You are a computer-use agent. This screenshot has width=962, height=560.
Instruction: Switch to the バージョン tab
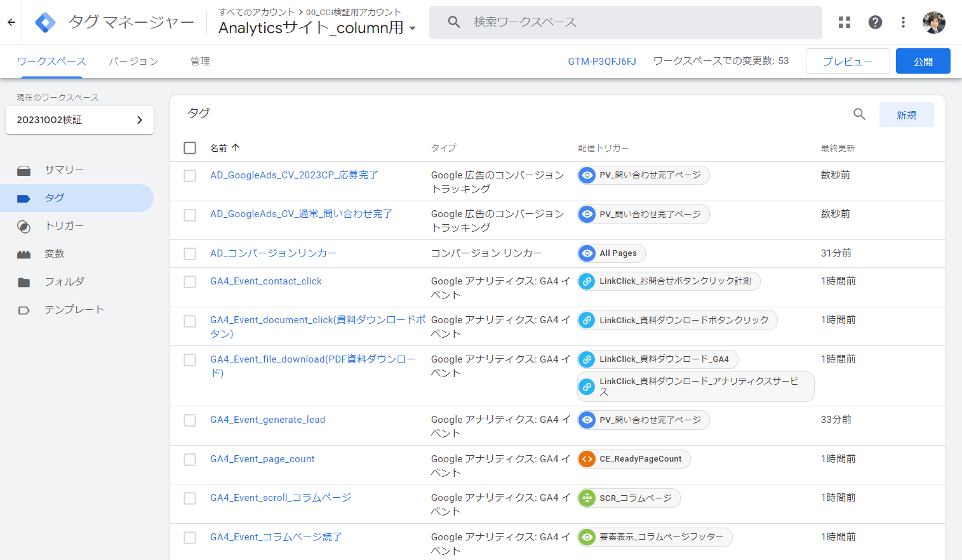133,62
